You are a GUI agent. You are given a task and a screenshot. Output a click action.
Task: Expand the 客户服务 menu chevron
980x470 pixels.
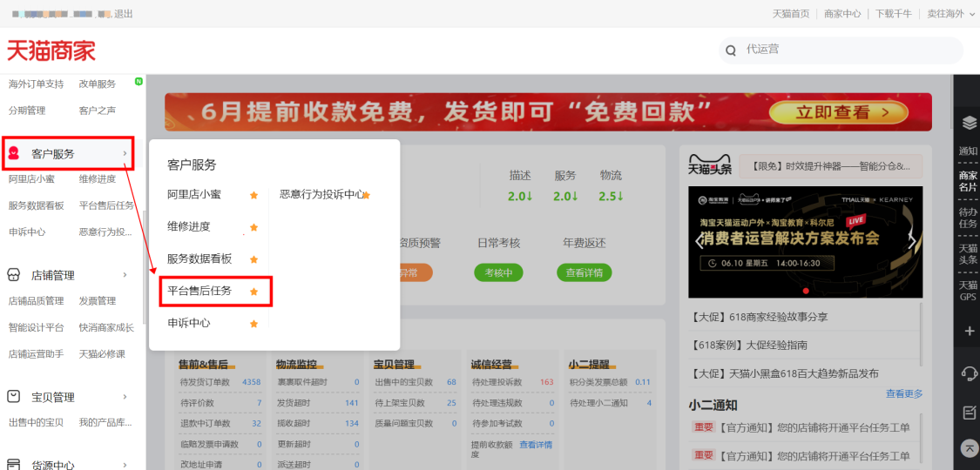[125, 153]
